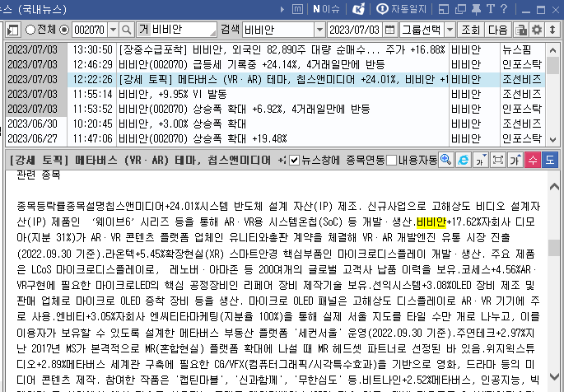This screenshot has width=564, height=392.
Task: Toggle 뉴스창에 종목연동 checkbox
Action: pyautogui.click(x=294, y=160)
